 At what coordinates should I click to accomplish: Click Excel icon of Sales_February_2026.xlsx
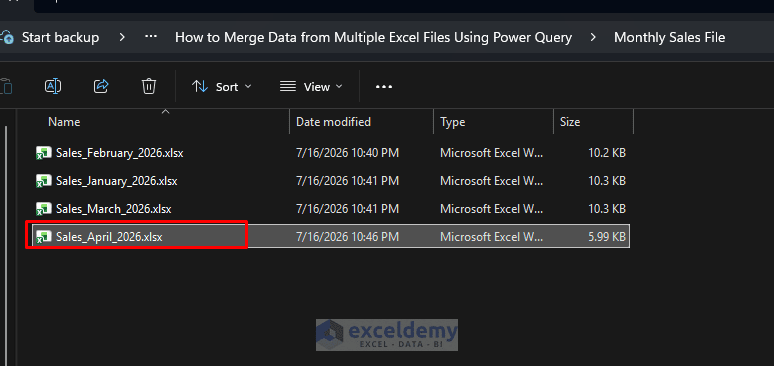[43, 153]
